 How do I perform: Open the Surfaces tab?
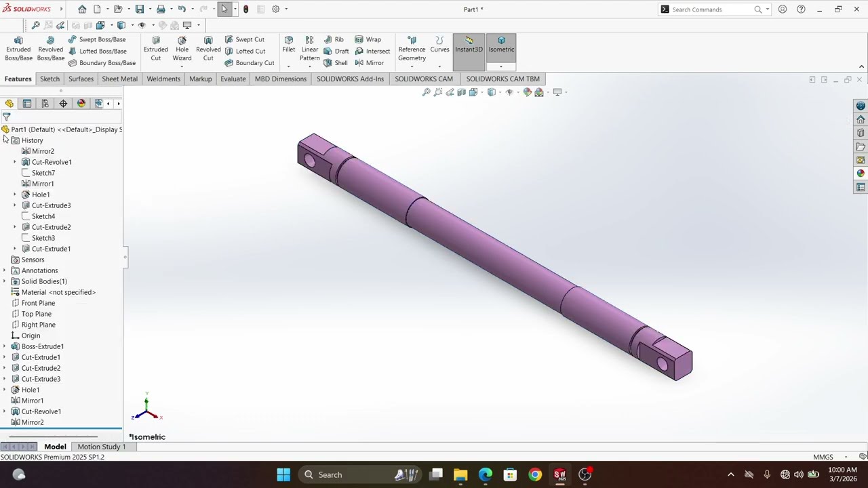click(81, 79)
